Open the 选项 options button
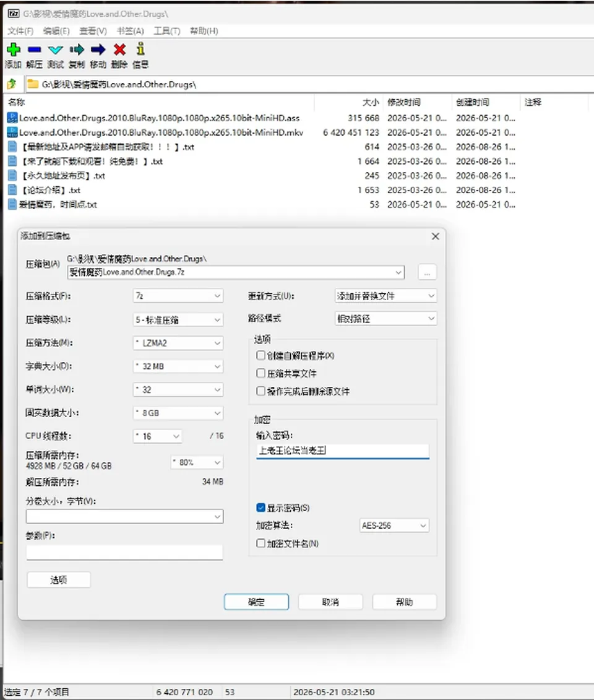 [x=58, y=580]
